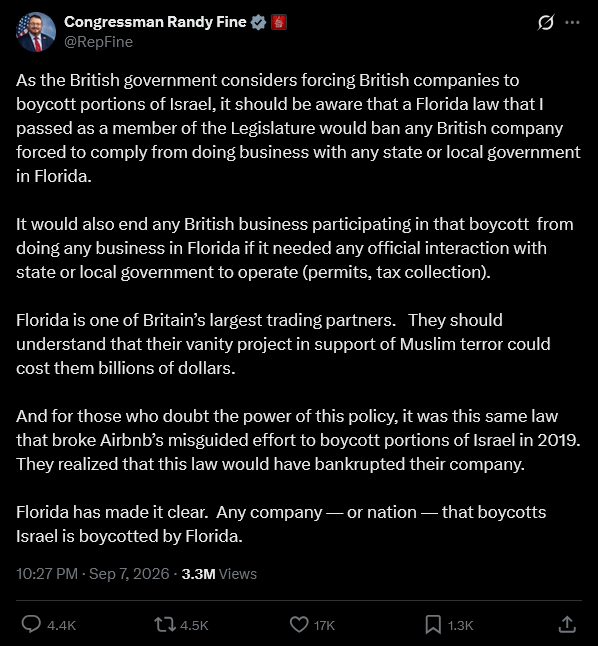Click the 4.5K reposts count
Viewport: 598px width, 646px height.
[x=194, y=625]
